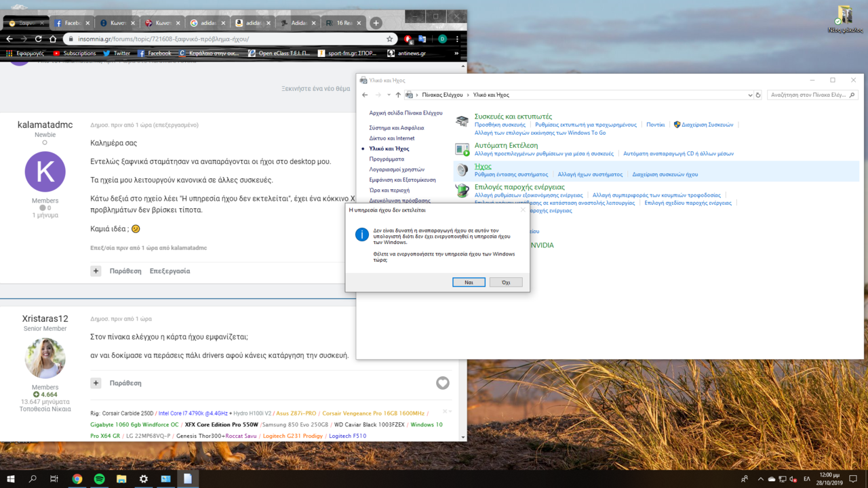
Task: Like Xristaras12 post with heart icon
Action: (x=443, y=383)
